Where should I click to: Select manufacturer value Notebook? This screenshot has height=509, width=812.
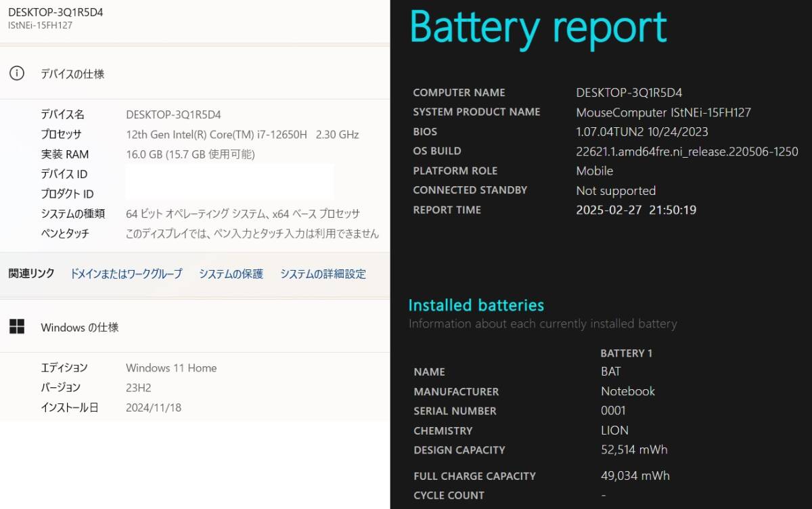click(x=628, y=391)
